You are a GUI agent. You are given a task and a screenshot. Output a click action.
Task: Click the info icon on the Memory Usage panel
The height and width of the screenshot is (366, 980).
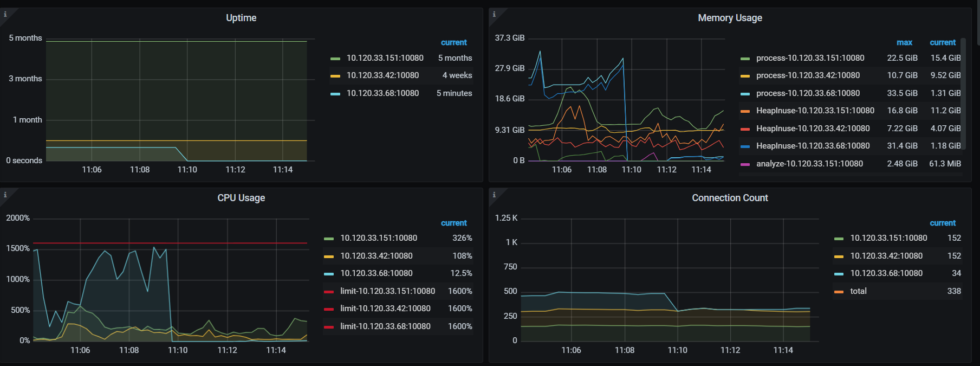point(494,14)
